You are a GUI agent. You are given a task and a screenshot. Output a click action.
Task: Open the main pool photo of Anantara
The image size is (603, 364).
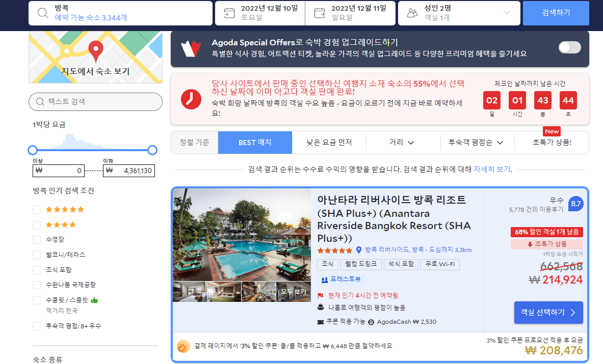242,234
